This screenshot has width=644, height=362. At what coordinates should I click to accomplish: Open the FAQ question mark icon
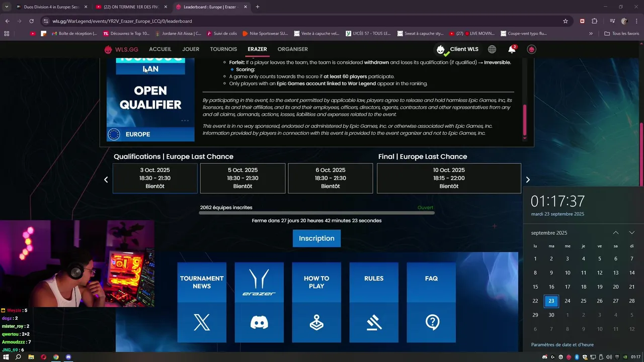431,323
